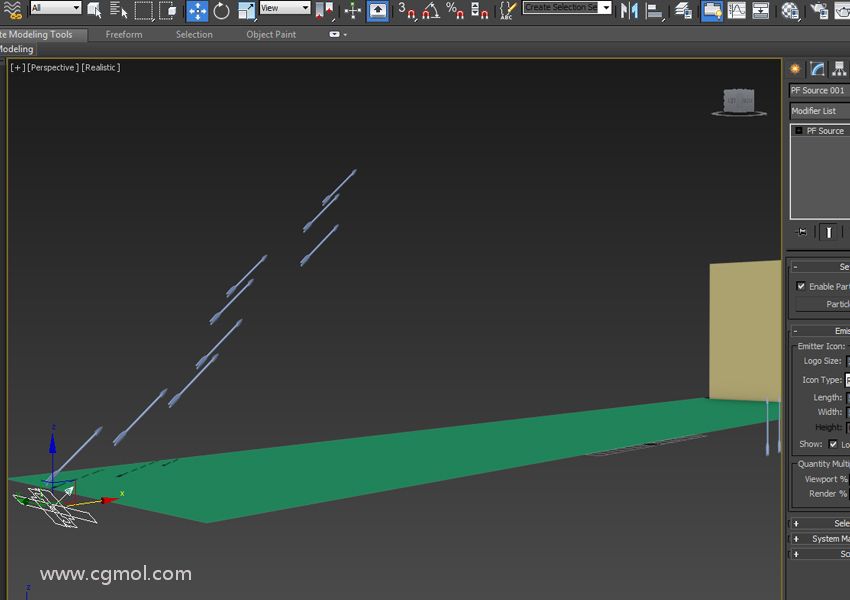
Task: Toggle the Angle Snap icon
Action: (x=432, y=11)
